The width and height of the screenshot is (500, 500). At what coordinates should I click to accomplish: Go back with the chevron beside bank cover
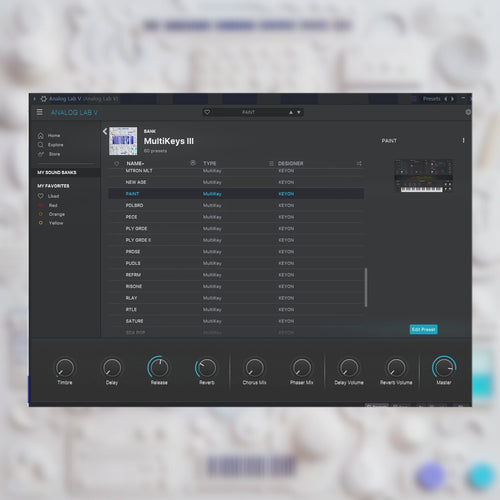[x=105, y=131]
